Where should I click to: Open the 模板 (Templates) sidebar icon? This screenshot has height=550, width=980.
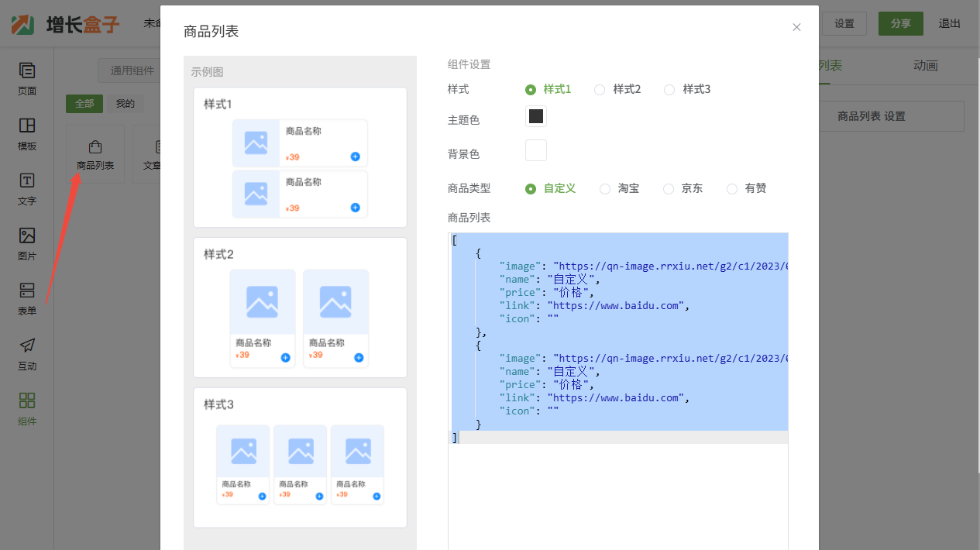click(x=27, y=134)
